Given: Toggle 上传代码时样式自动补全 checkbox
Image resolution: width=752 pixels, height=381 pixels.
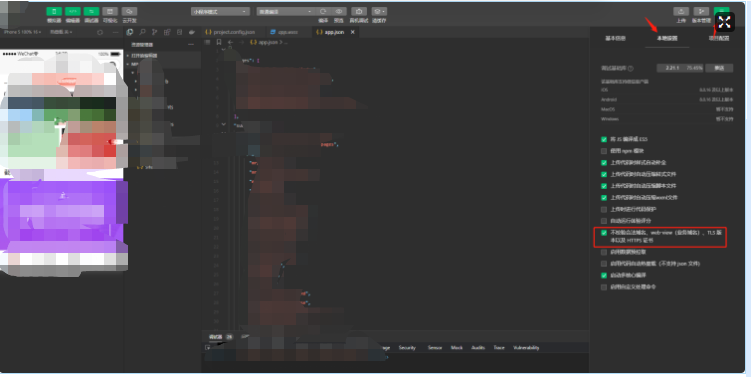Looking at the screenshot, I should 604,163.
